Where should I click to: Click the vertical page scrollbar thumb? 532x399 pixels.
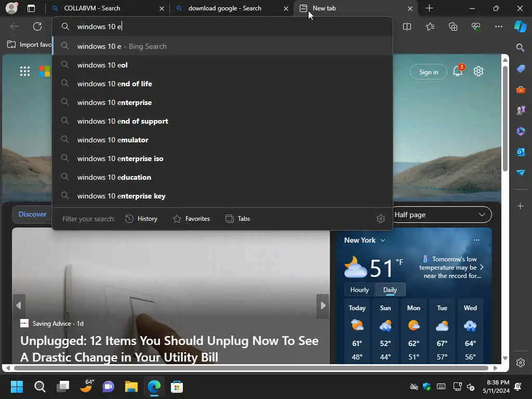(505, 118)
